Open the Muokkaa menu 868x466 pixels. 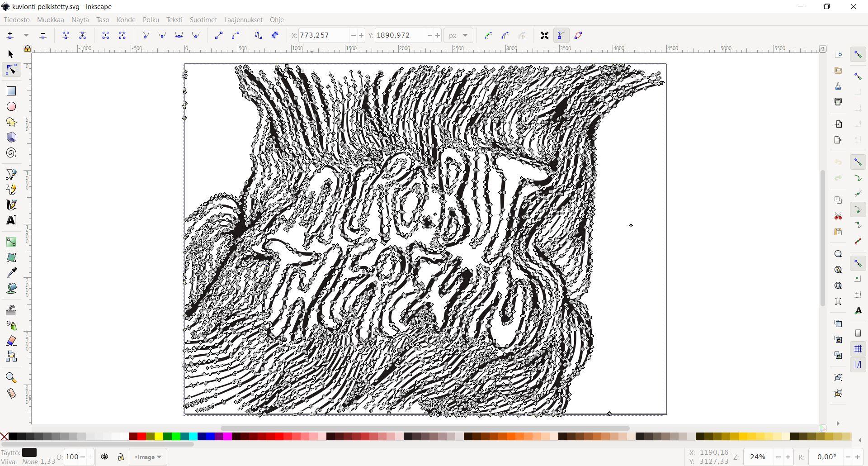[51, 20]
